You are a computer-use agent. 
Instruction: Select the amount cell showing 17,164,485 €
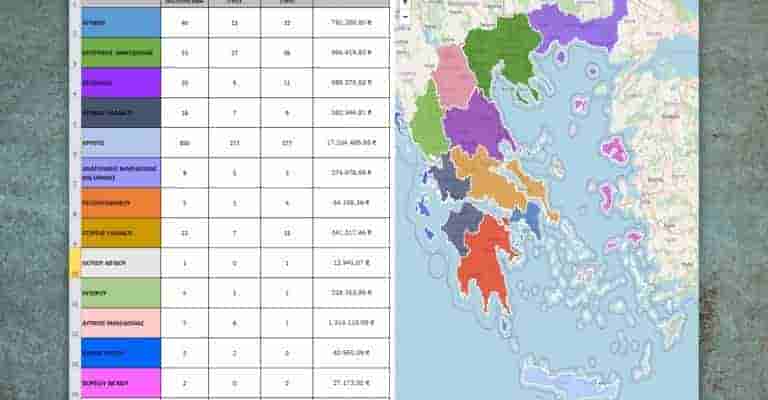351,143
